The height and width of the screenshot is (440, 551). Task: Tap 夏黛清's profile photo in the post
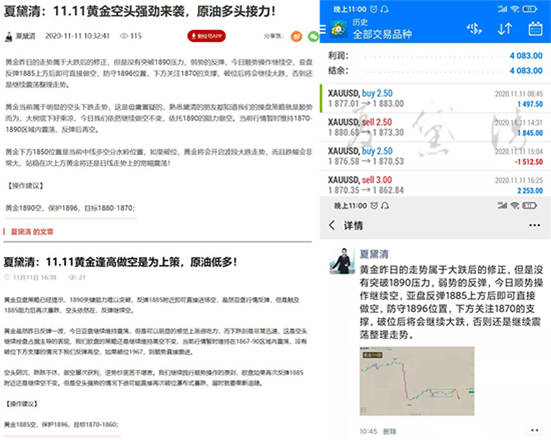(x=343, y=261)
